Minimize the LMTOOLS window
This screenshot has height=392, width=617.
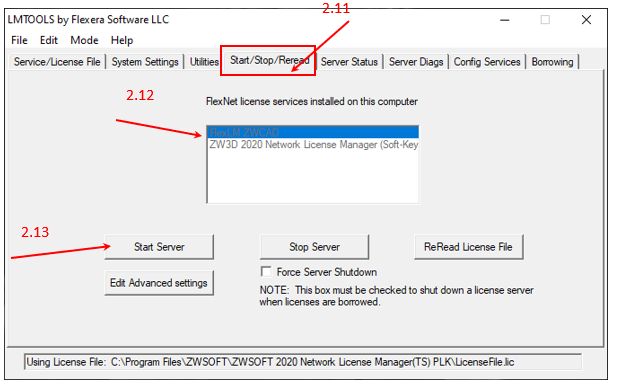[505, 20]
